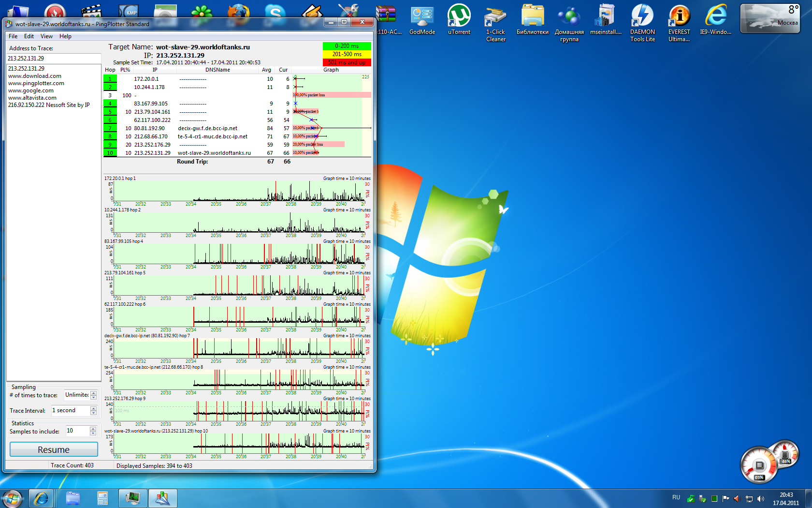
Task: Increase the number of times to trace
Action: [x=94, y=393]
